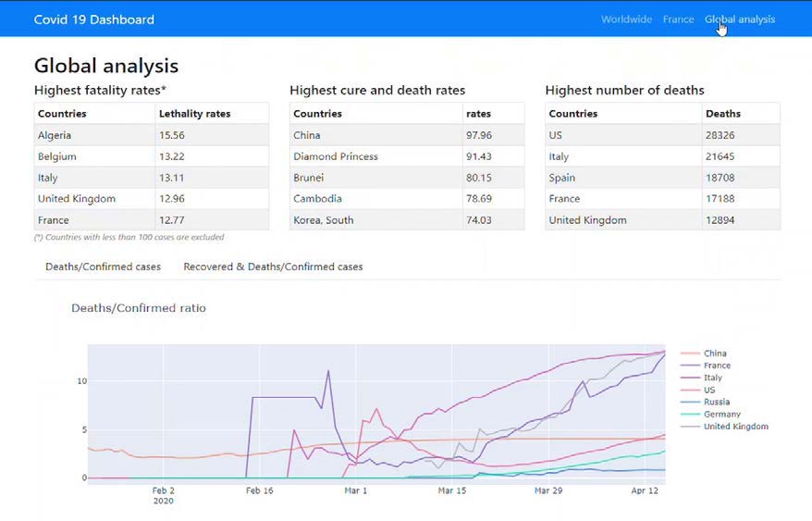Select the Algeria row in fatality table
812x521 pixels.
tap(56, 135)
